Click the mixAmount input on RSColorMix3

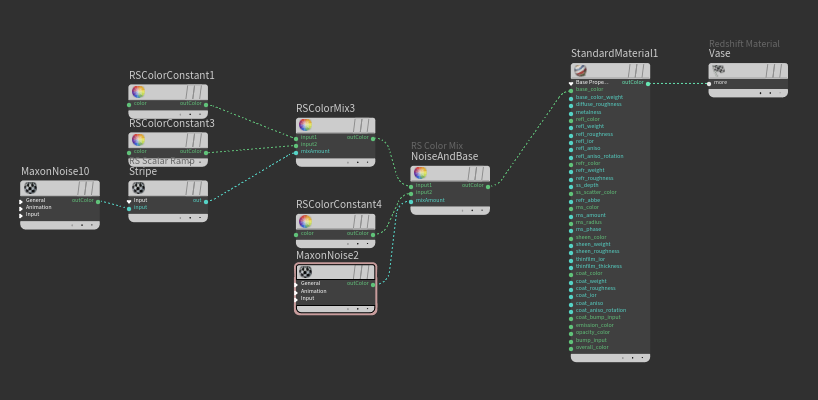click(297, 151)
